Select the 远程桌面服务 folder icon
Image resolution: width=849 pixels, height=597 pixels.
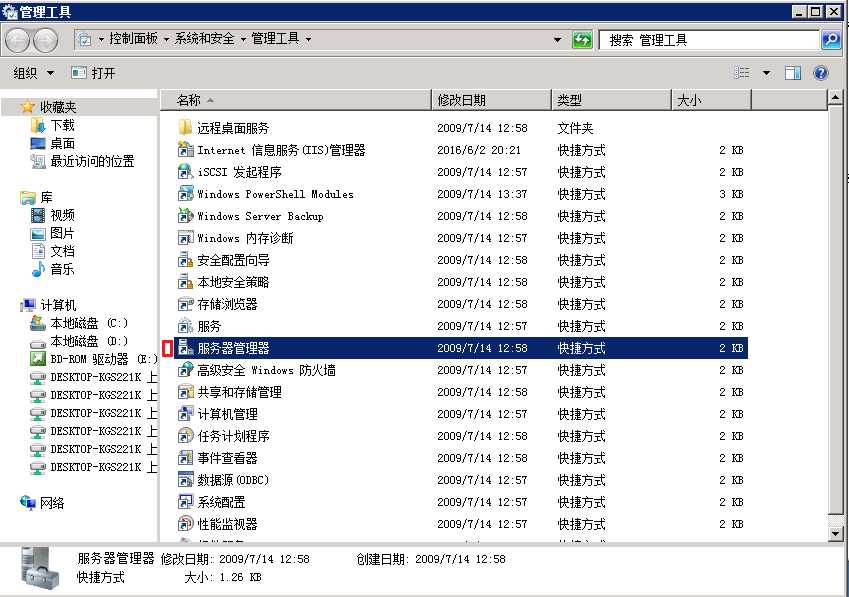[x=185, y=128]
